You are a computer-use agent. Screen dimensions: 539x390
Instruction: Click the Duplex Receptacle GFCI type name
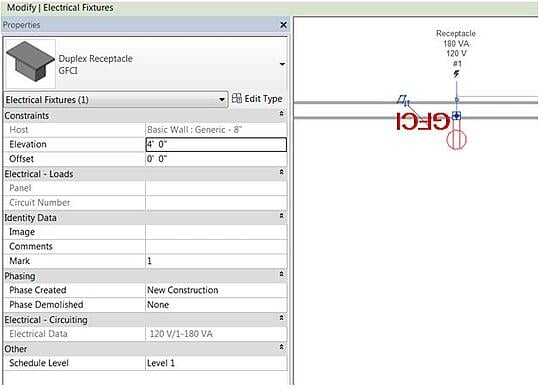96,65
